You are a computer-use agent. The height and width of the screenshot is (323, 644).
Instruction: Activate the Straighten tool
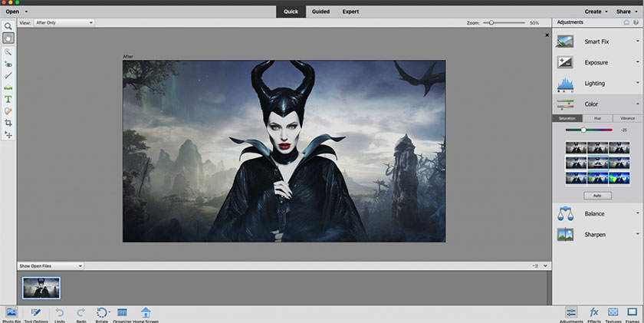pyautogui.click(x=8, y=87)
